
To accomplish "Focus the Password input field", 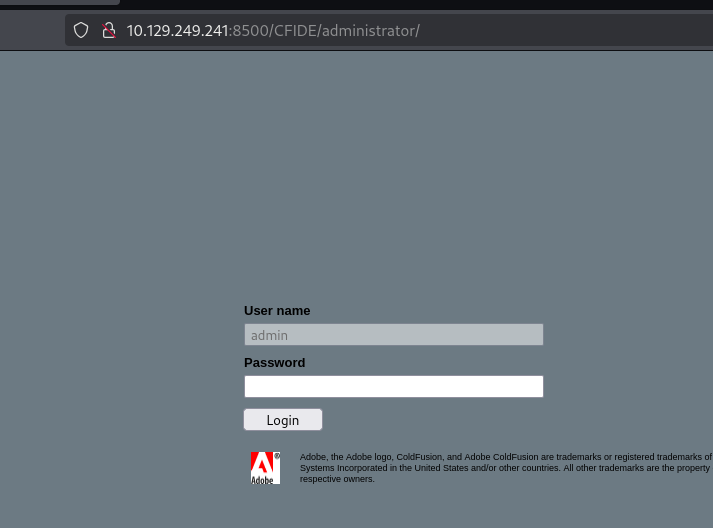I will coord(394,387).
